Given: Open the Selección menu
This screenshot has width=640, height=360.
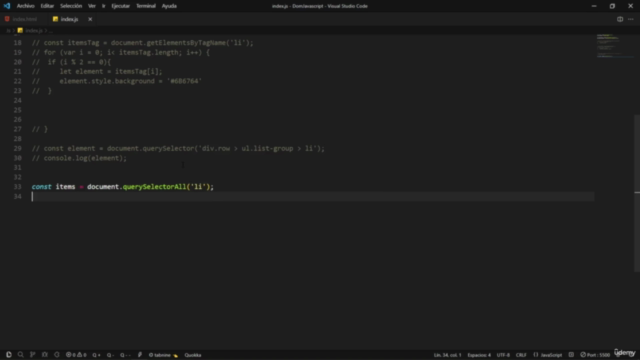Looking at the screenshot, I should (x=71, y=6).
